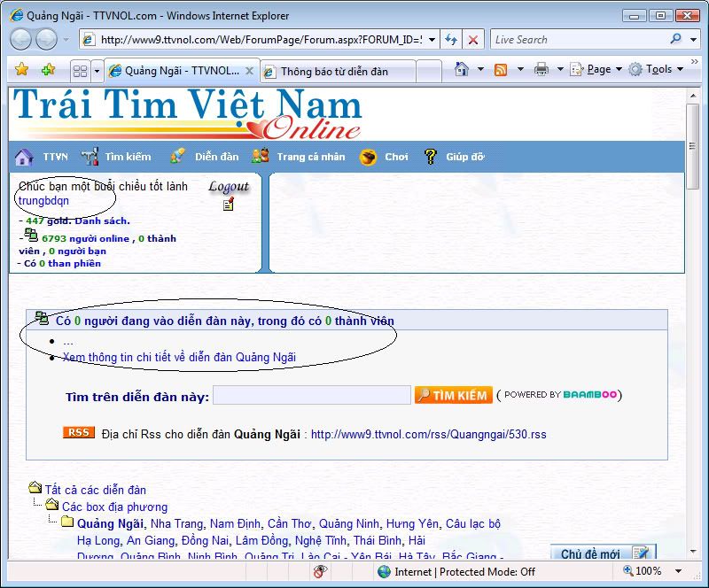This screenshot has height=588, width=709.
Task: Open the trungbdqn username link
Action: (x=43, y=201)
